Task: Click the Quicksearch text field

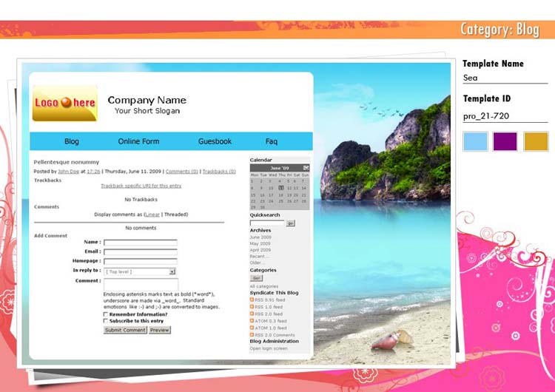Action: coord(266,223)
